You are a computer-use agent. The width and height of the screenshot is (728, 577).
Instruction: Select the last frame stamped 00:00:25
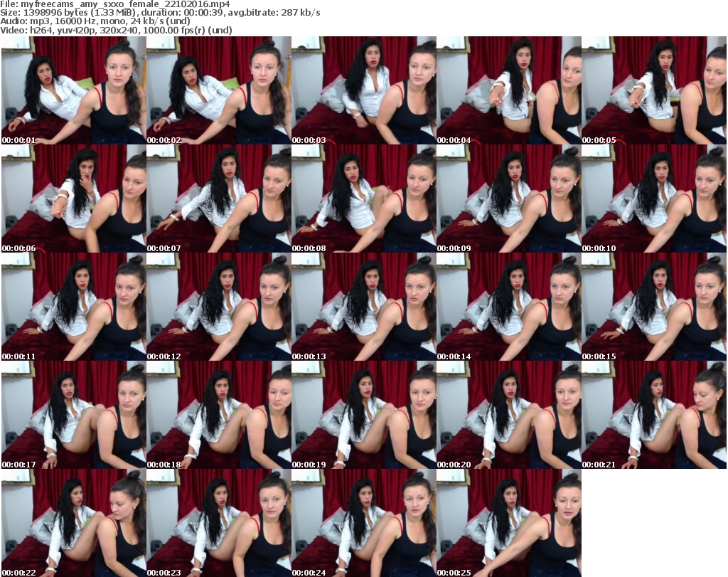click(x=509, y=523)
